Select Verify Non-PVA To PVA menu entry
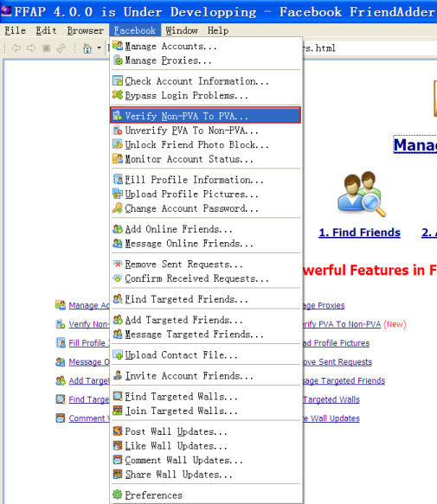This screenshot has width=437, height=504. pyautogui.click(x=205, y=115)
